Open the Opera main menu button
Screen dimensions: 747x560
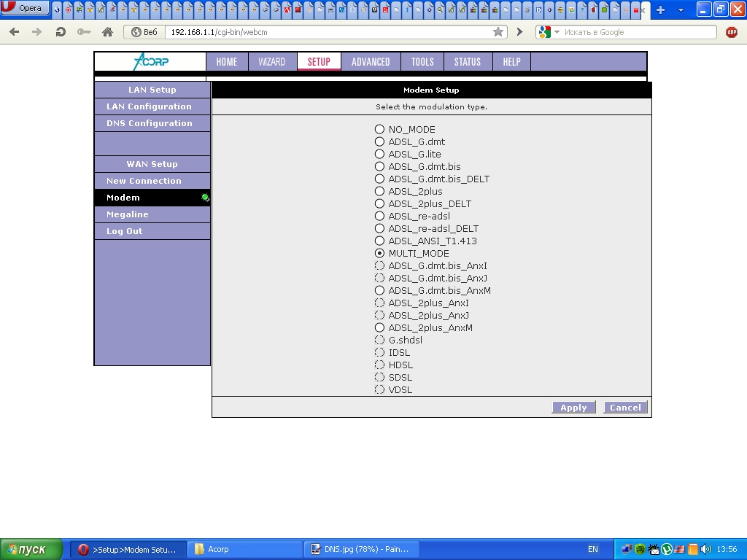pyautogui.click(x=25, y=9)
